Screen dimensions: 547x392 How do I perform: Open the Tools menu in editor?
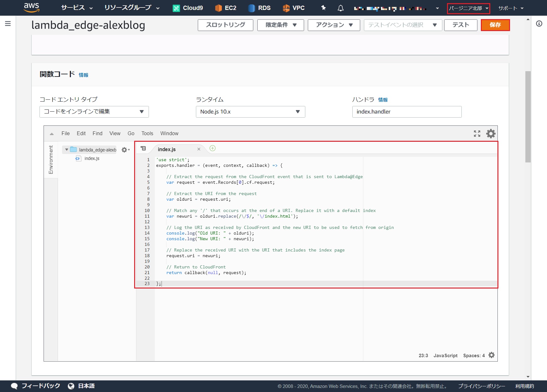[x=147, y=134]
